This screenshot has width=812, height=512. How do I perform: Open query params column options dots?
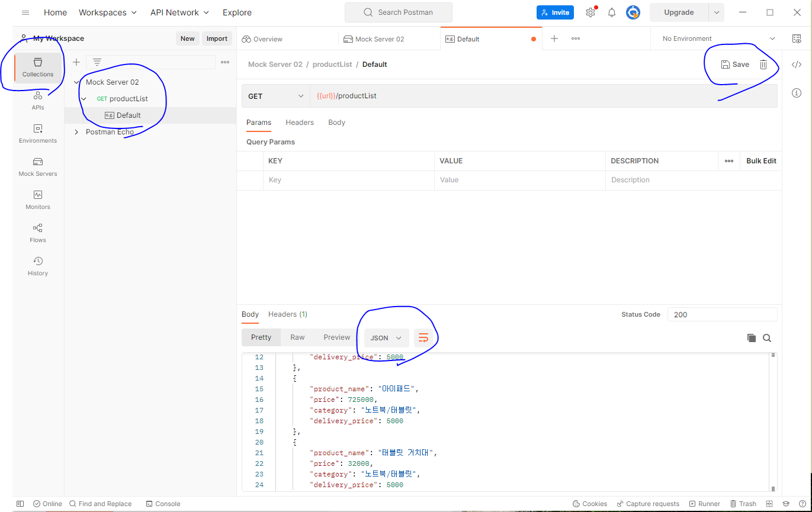point(729,161)
